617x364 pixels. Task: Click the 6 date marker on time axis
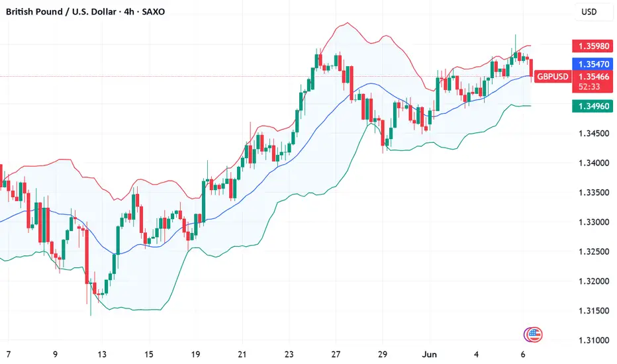pos(523,354)
